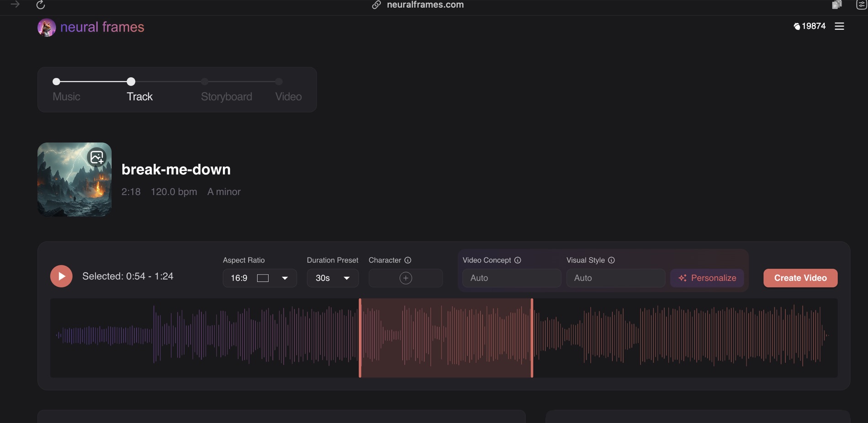The width and height of the screenshot is (868, 423).
Task: Jump to the Video step
Action: [x=288, y=96]
